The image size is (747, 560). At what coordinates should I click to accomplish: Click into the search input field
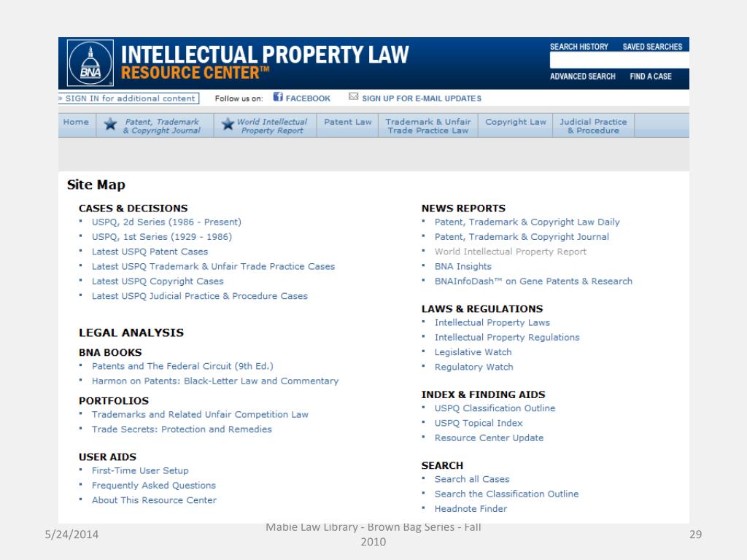pyautogui.click(x=619, y=61)
